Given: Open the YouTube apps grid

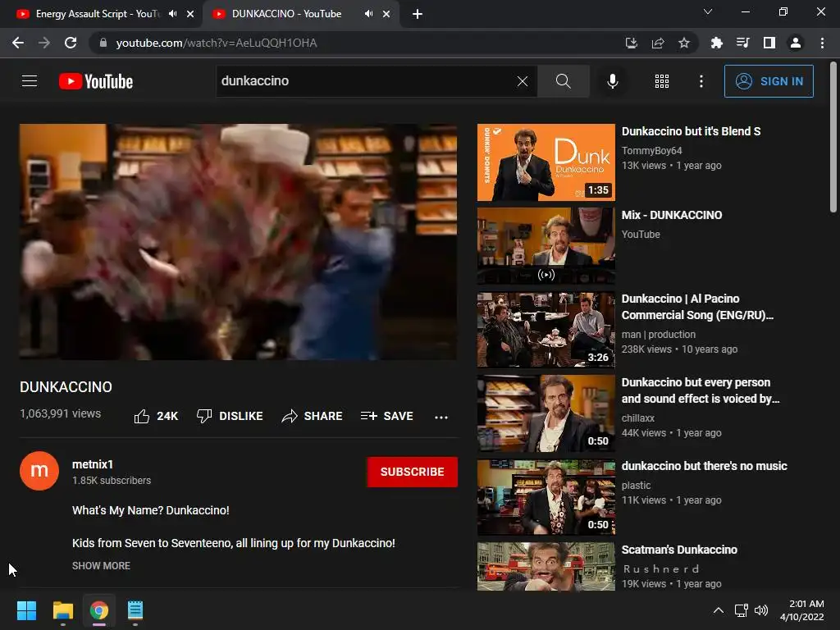Looking at the screenshot, I should click(x=662, y=81).
